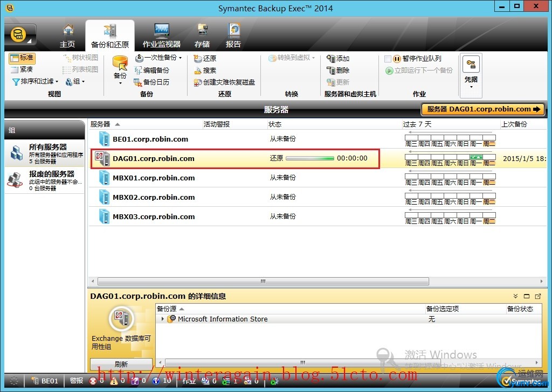Click the DAG01 restore progress bar

click(x=310, y=158)
